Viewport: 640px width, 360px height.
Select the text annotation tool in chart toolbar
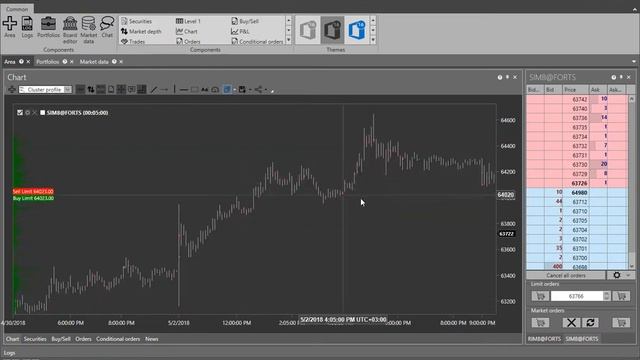204,89
